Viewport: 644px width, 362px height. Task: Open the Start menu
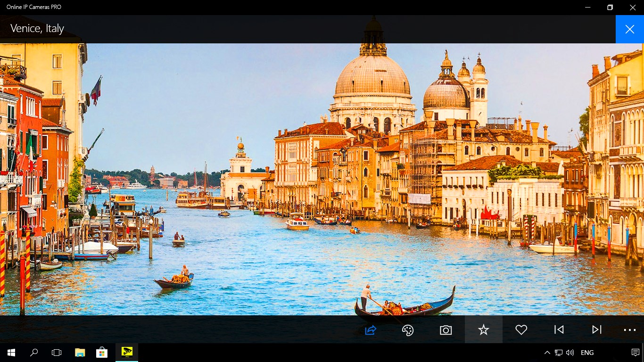[x=11, y=352]
